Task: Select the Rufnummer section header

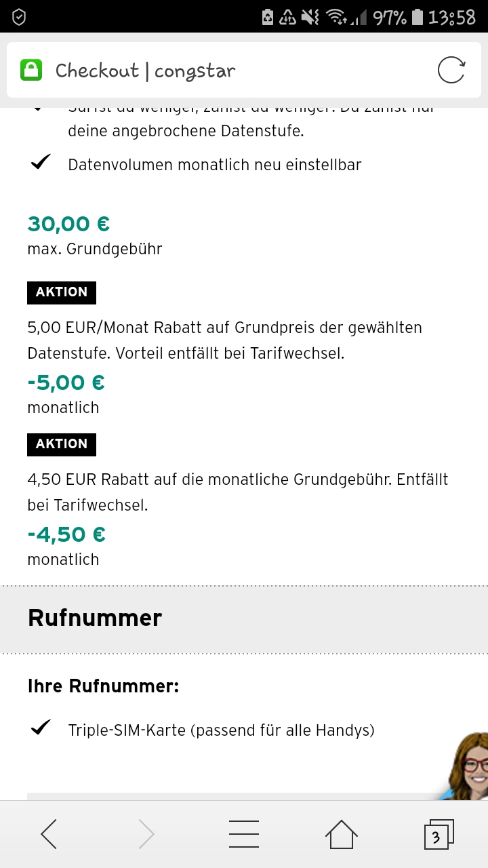Action: click(x=95, y=618)
